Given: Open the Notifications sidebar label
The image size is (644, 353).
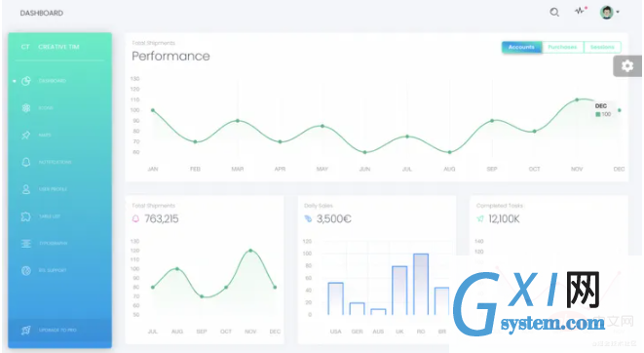Looking at the screenshot, I should [x=55, y=162].
